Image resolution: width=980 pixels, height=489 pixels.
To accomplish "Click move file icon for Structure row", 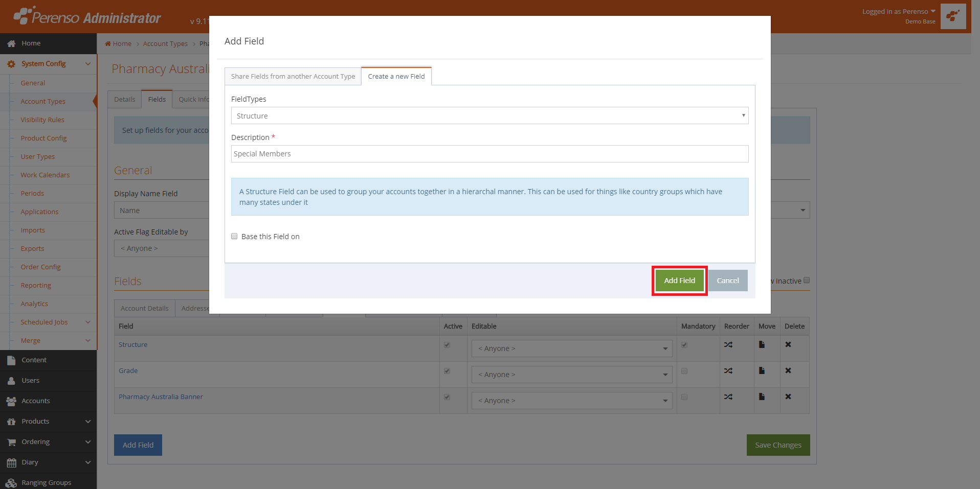I will pyautogui.click(x=762, y=345).
